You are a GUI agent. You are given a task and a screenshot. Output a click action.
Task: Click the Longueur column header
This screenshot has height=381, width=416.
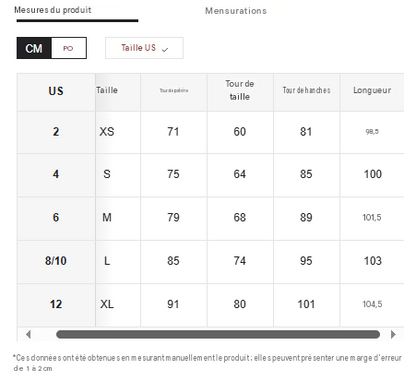372,90
